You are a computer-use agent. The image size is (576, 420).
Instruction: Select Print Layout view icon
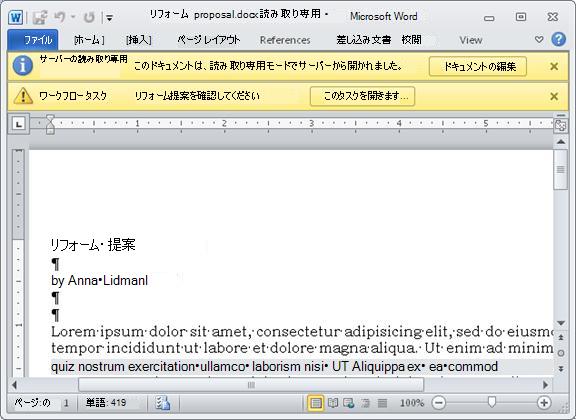point(316,403)
